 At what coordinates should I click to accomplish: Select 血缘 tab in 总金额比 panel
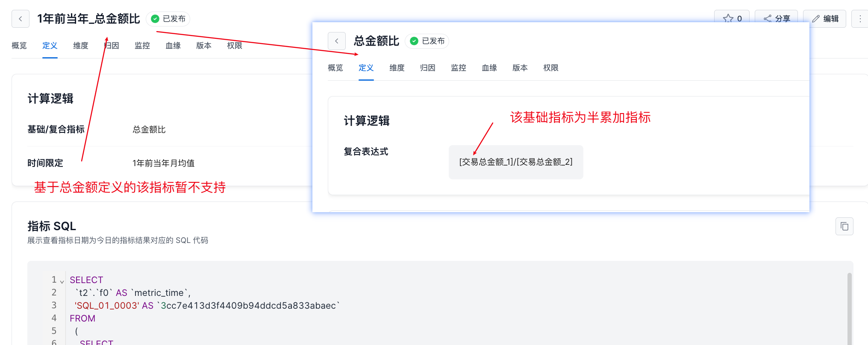pos(489,68)
